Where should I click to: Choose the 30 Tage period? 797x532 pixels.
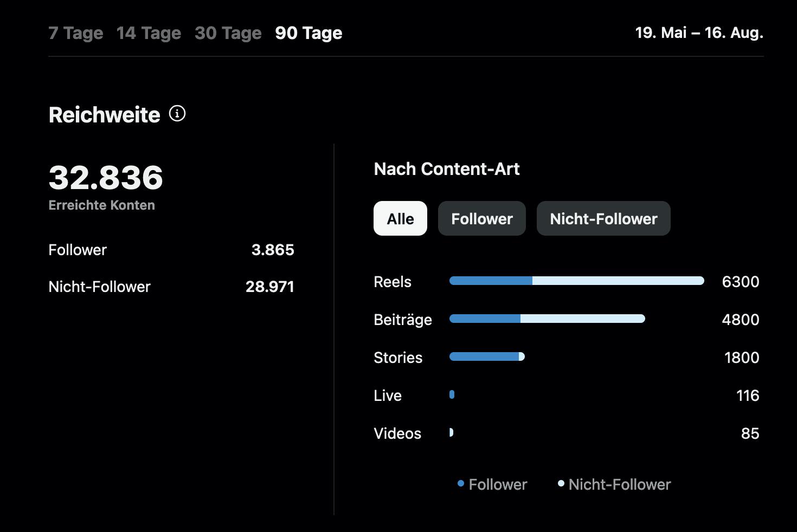click(228, 33)
